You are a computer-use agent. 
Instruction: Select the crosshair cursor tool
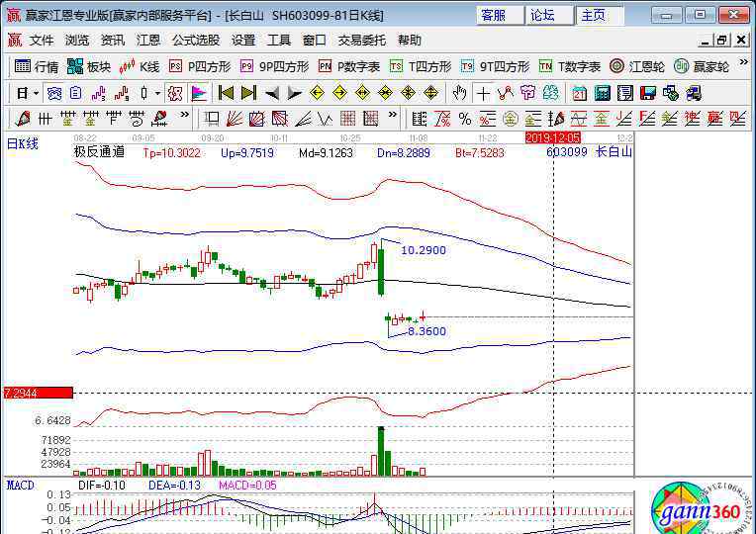pos(482,93)
